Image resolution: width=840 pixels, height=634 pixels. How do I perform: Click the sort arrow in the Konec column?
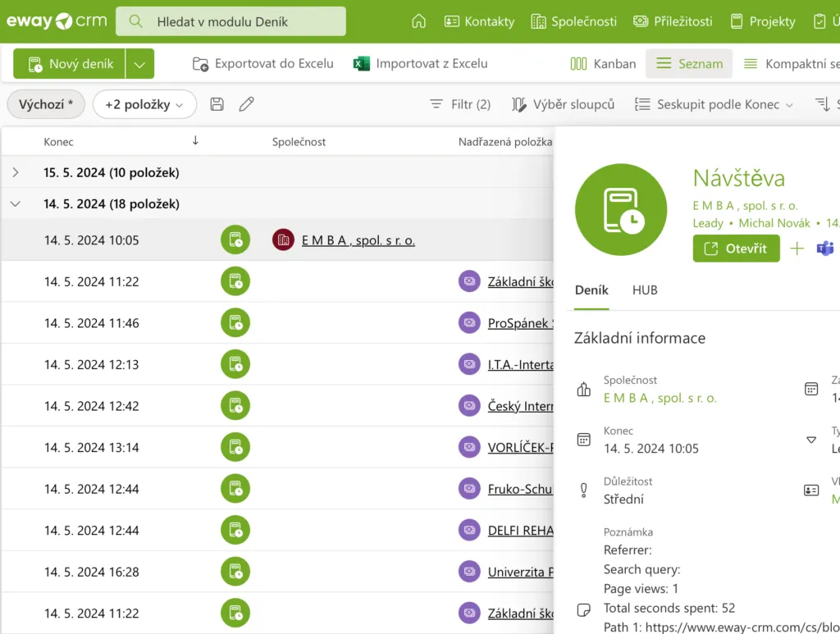tap(195, 140)
